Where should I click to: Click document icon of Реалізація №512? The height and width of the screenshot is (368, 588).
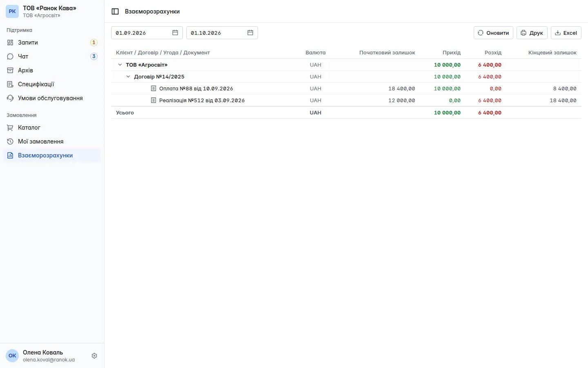[x=154, y=100]
